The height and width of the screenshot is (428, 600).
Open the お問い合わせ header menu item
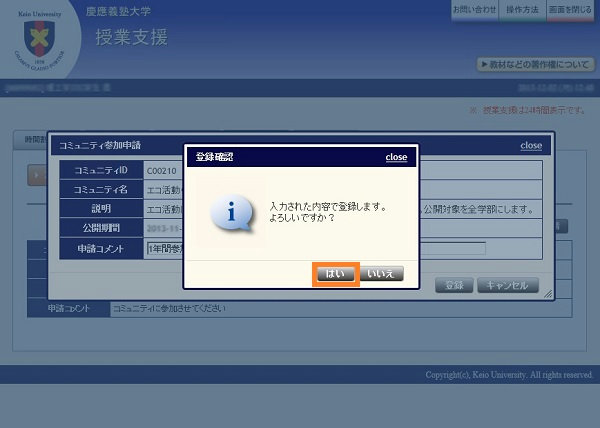coord(475,9)
